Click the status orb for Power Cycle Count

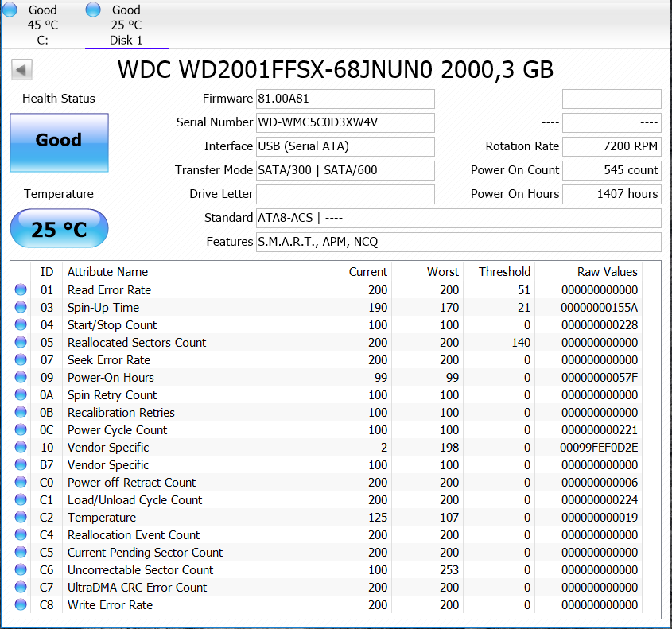pyautogui.click(x=21, y=429)
